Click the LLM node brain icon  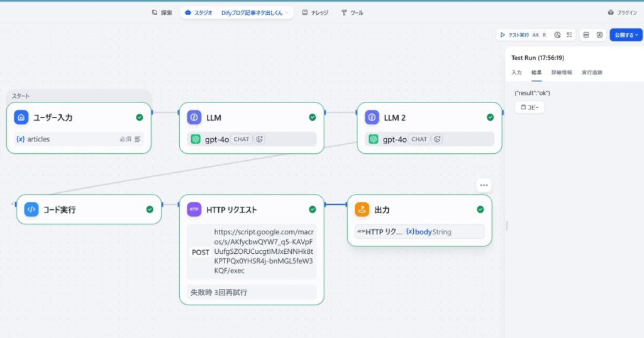tap(194, 117)
